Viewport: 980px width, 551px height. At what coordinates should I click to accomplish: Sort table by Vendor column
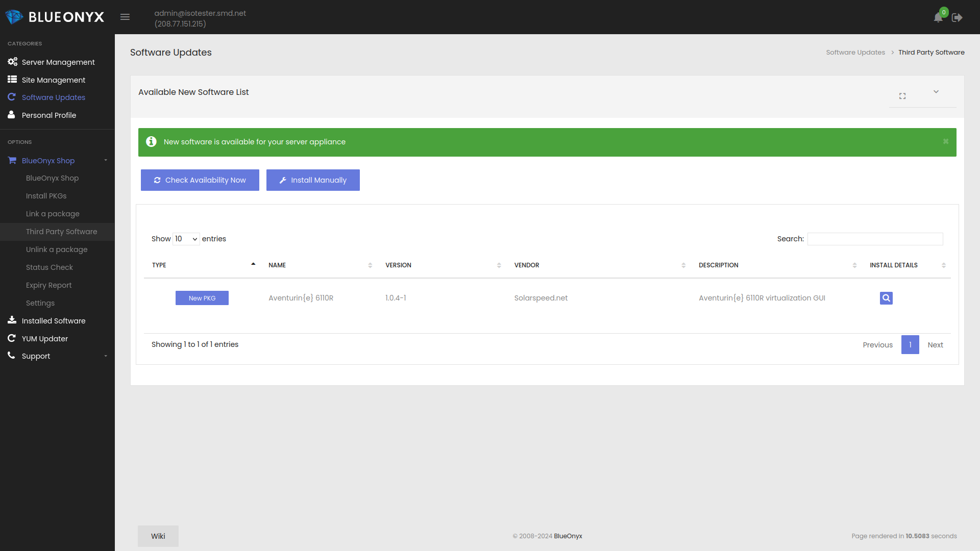pos(600,265)
